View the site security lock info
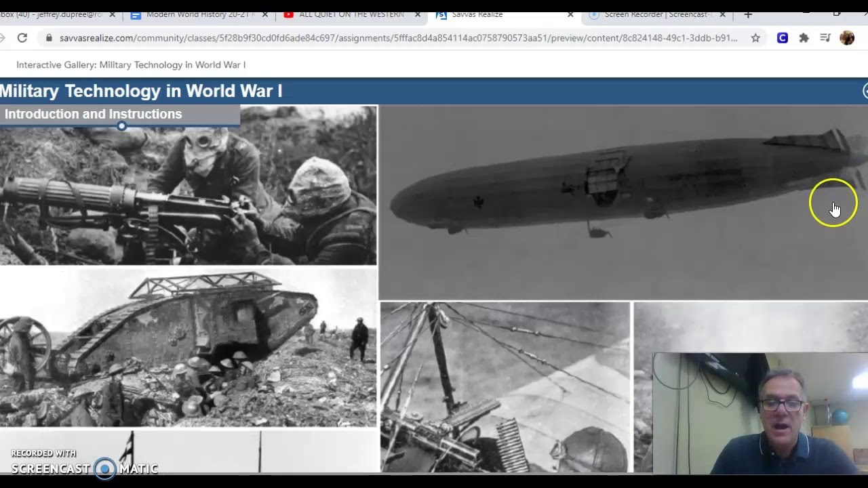The height and width of the screenshot is (488, 868). 48,38
